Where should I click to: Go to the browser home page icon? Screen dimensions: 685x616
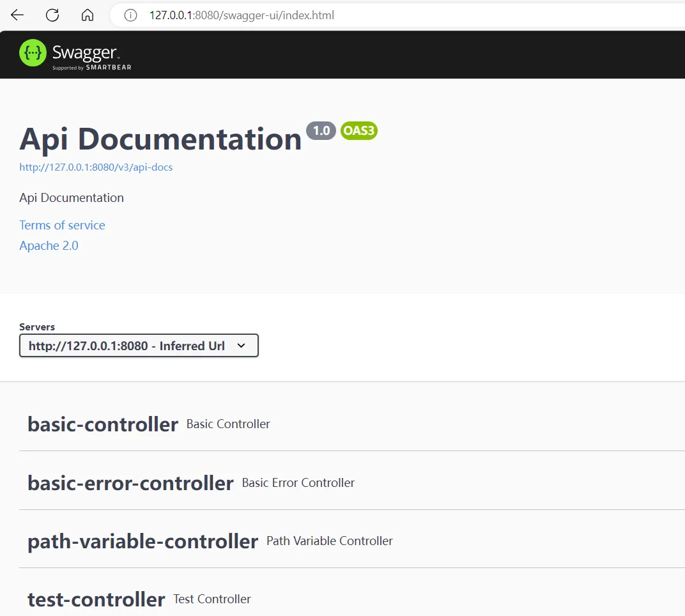(88, 15)
